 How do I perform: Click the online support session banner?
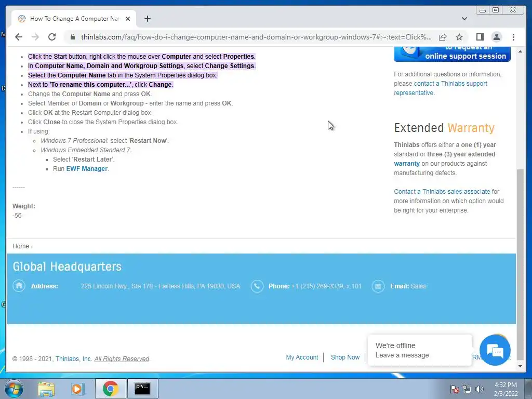point(452,54)
